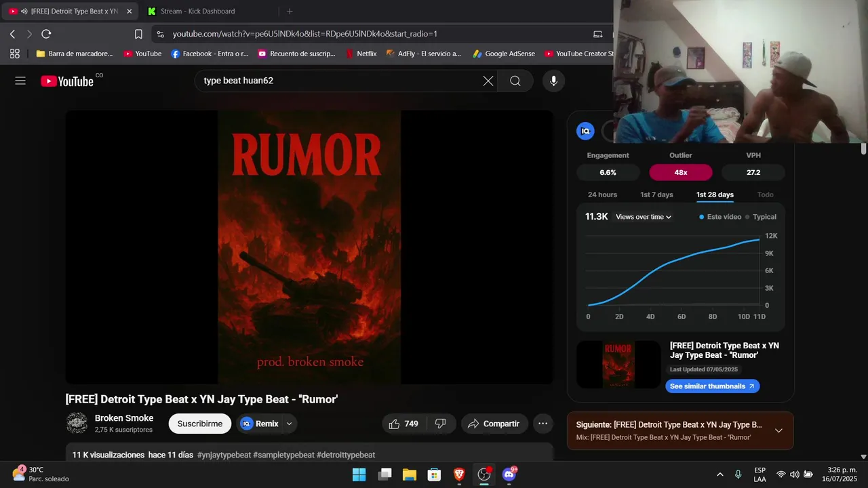This screenshot has width=868, height=488.
Task: Open the Barra de marcadores folder
Action: coord(75,54)
